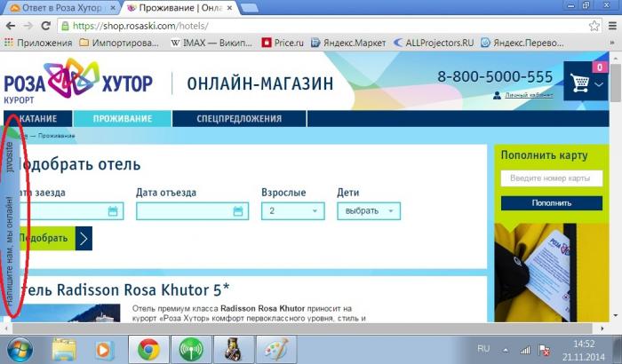Screen dimensions: 622x364
Task: Open the Chrome menu hamburger icon
Action: 612,26
